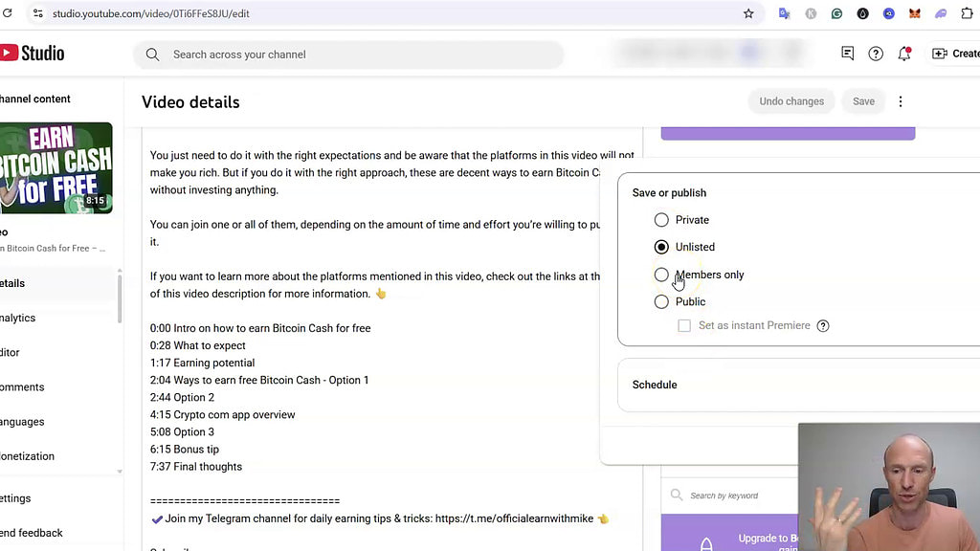This screenshot has height=551, width=980.
Task: Open the Google Translate extension icon
Action: (x=784, y=13)
